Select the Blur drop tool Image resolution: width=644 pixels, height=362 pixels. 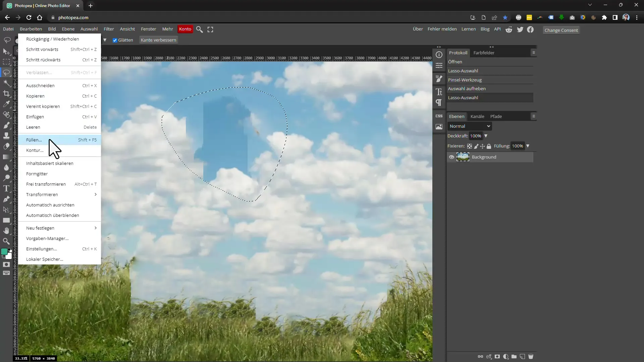coord(6,167)
